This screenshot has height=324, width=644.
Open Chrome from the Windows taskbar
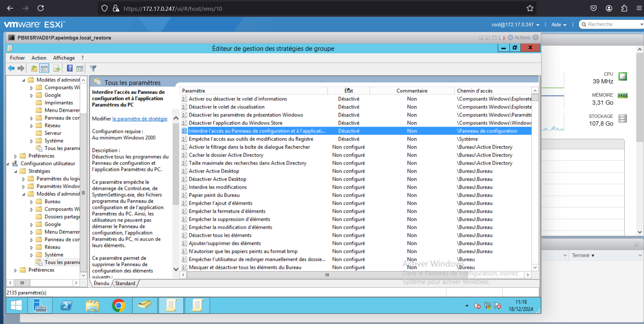click(x=118, y=306)
